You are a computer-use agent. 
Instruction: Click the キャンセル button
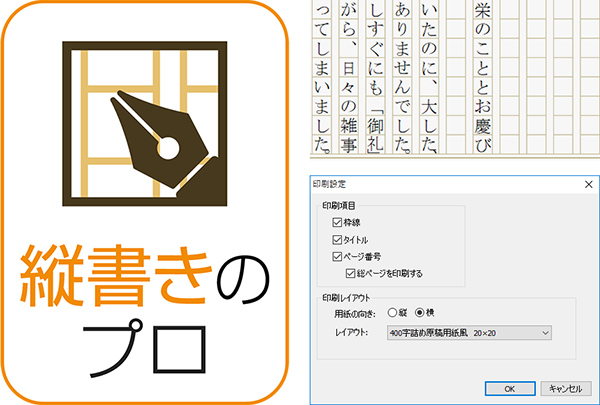[566, 389]
